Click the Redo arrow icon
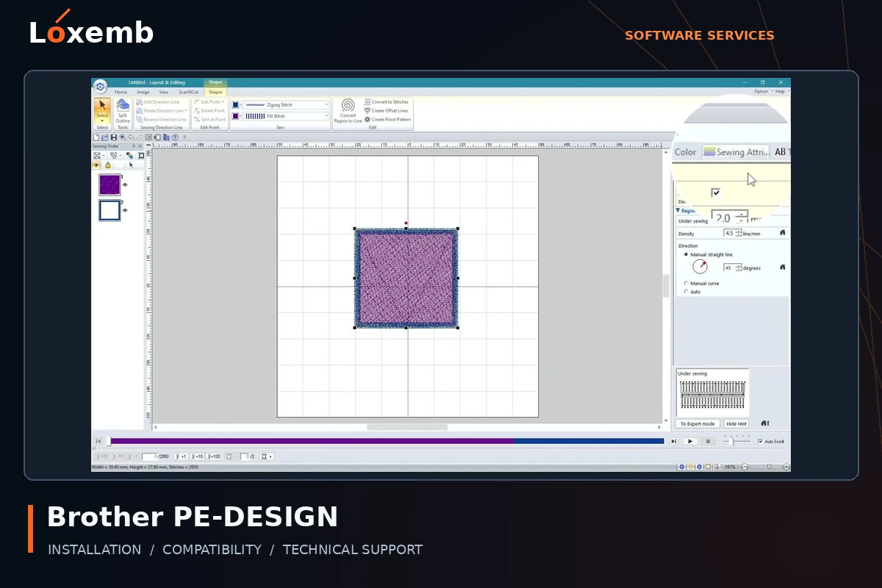The height and width of the screenshot is (588, 882). click(140, 137)
